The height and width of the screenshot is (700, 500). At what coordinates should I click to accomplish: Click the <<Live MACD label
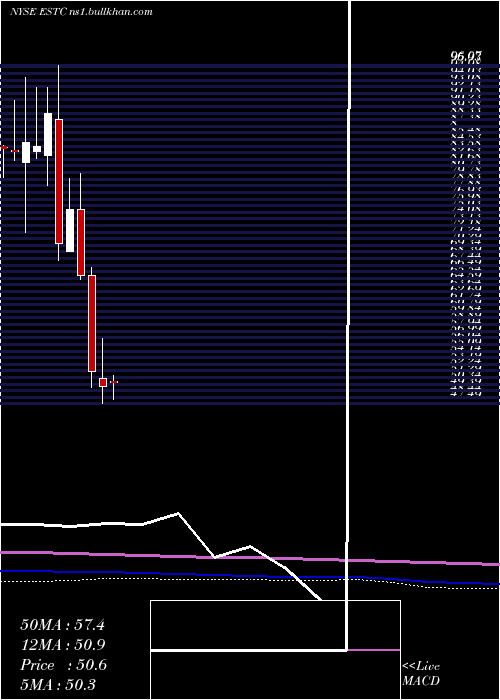pos(421,674)
